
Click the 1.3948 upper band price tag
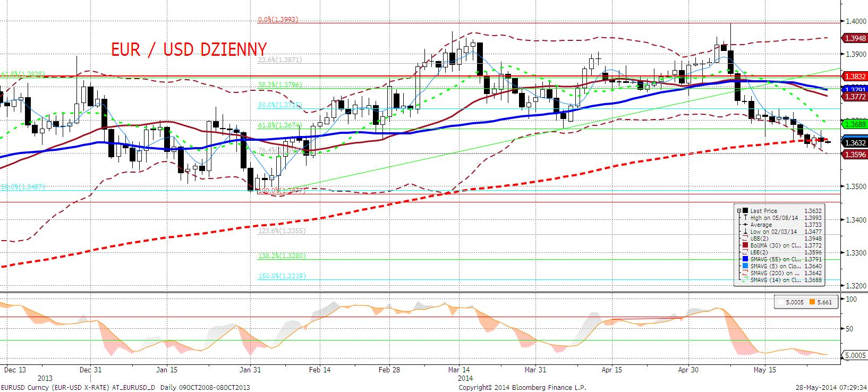855,38
